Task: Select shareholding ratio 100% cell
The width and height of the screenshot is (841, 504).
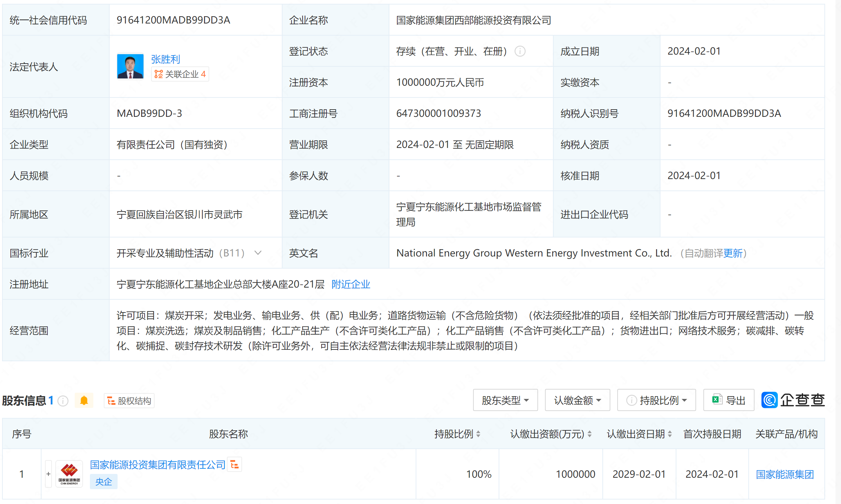Action: click(479, 474)
